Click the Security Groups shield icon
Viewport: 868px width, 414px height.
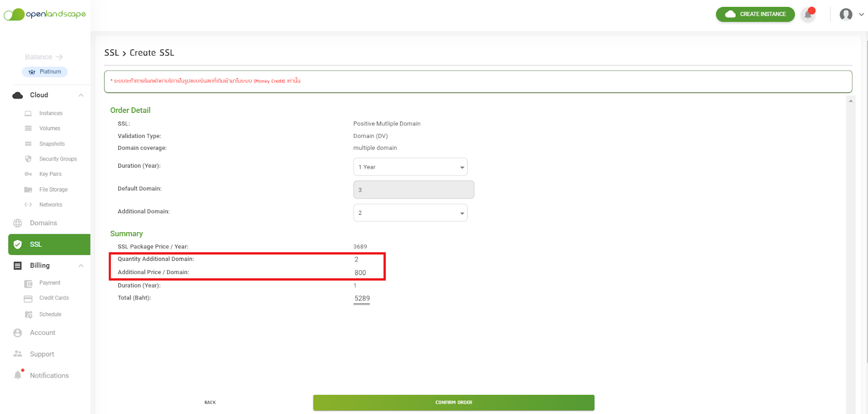28,159
